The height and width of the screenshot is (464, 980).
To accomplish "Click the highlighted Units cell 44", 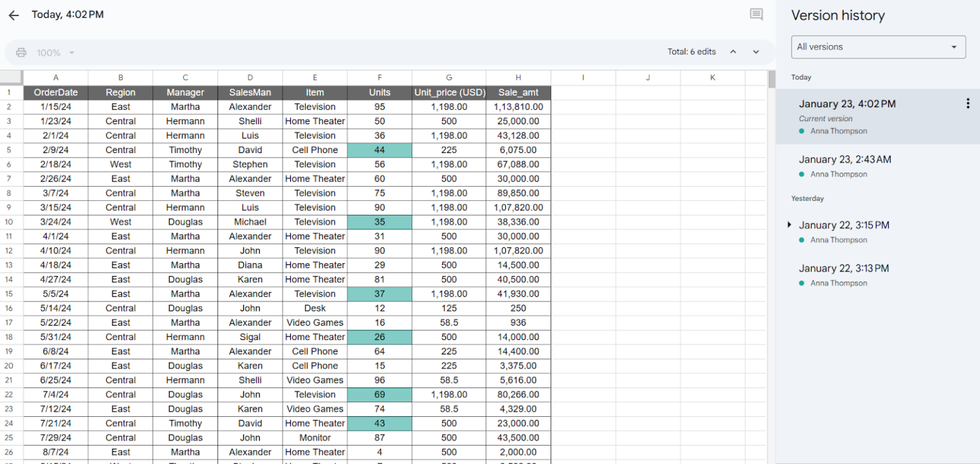I will coord(380,150).
